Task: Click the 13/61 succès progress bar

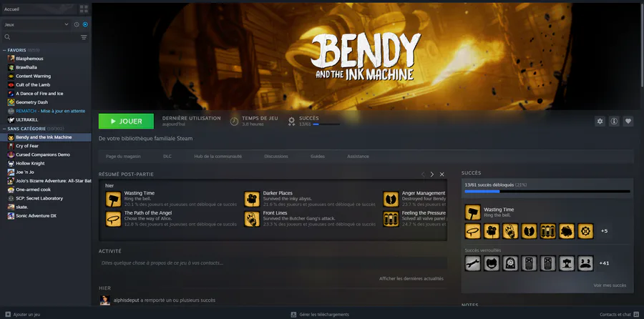Action: (547, 191)
